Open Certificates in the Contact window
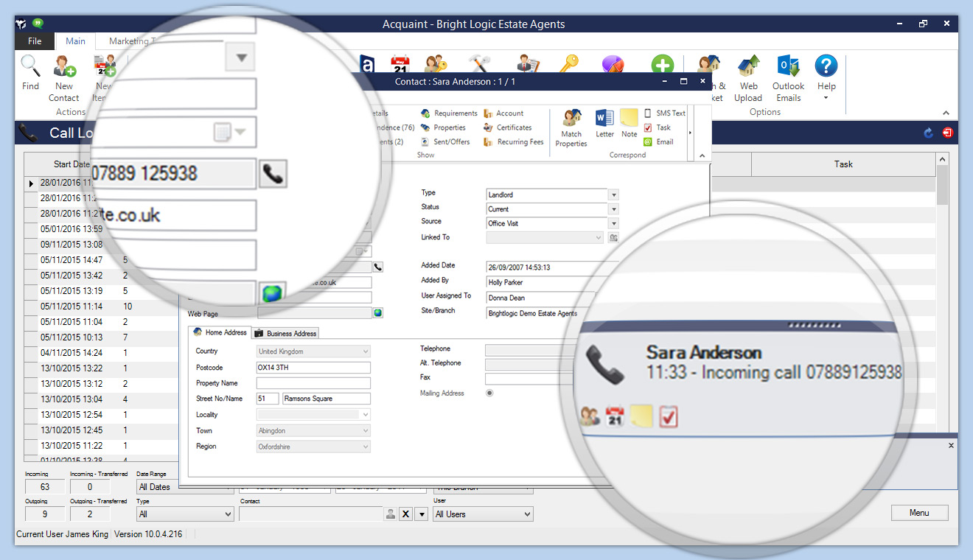 pos(508,127)
